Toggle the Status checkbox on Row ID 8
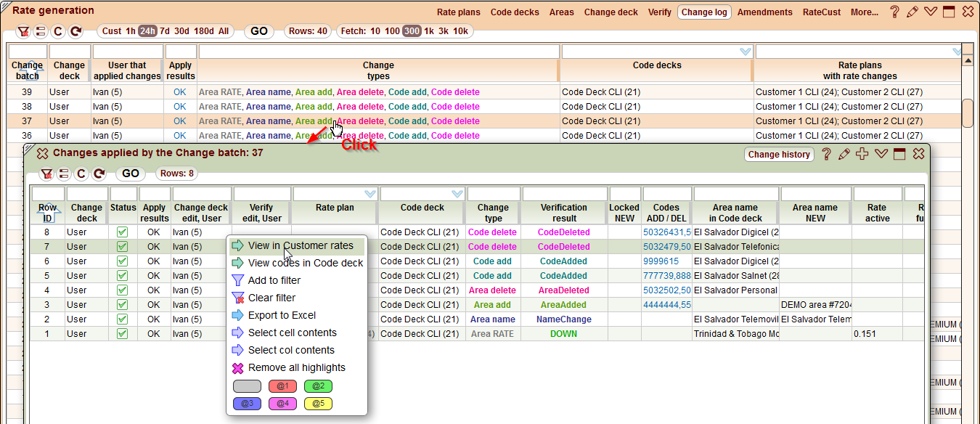Screen dimensions: 980x424 coord(123,232)
